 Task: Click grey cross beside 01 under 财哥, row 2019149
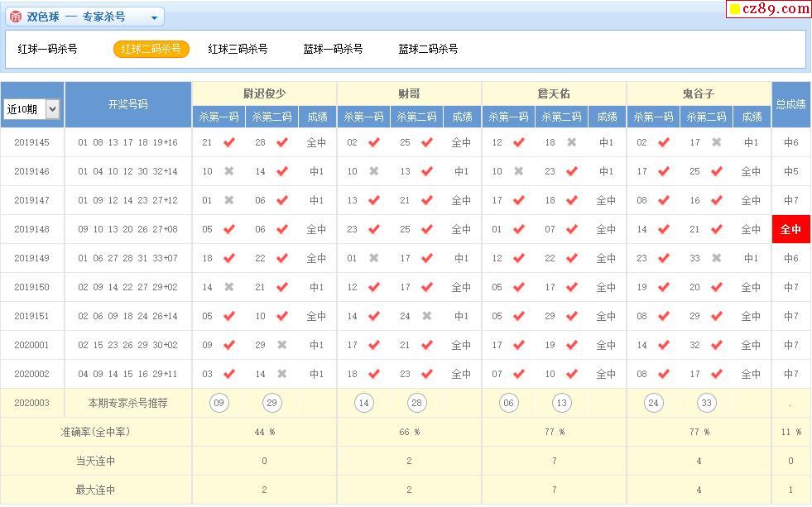[x=374, y=258]
